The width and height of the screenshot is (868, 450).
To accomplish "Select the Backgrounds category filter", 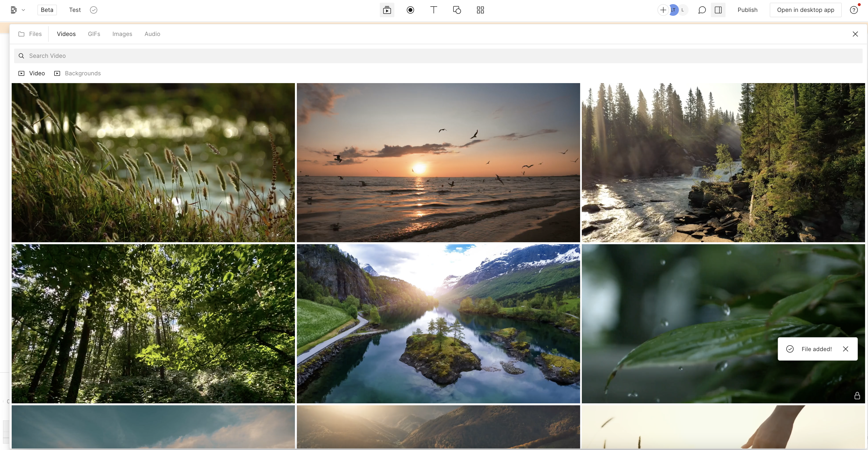I will [x=78, y=73].
